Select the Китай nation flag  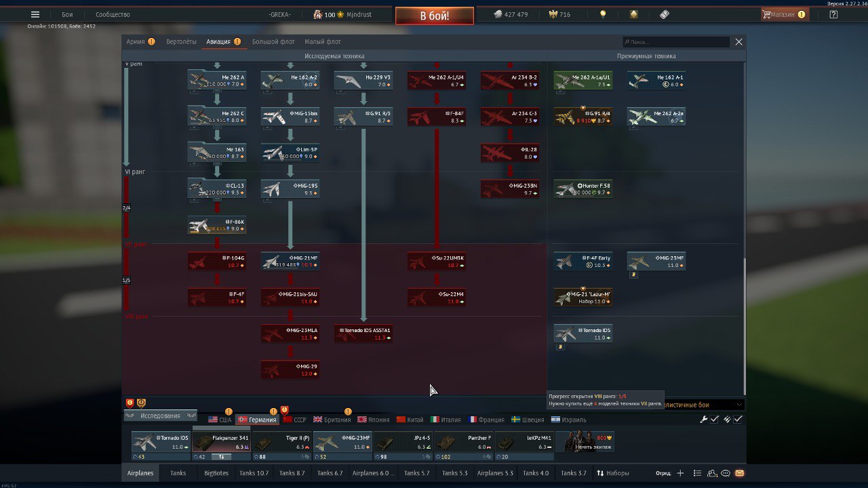coord(410,420)
